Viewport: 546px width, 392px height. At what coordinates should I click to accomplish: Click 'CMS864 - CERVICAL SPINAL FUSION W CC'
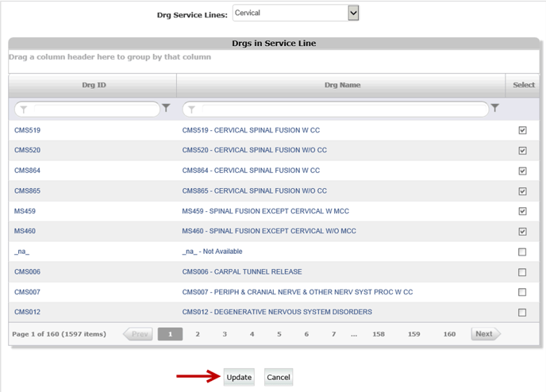tap(251, 171)
